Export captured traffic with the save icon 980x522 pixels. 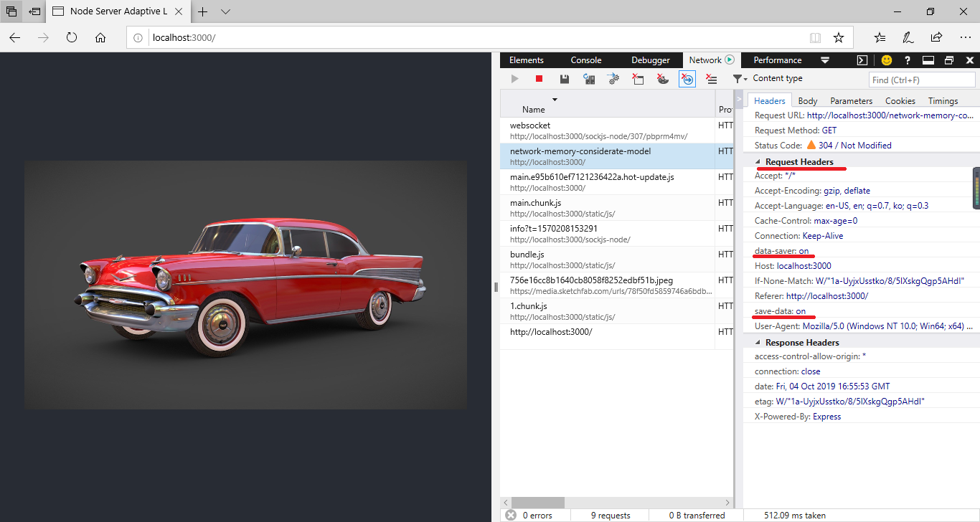pyautogui.click(x=564, y=79)
